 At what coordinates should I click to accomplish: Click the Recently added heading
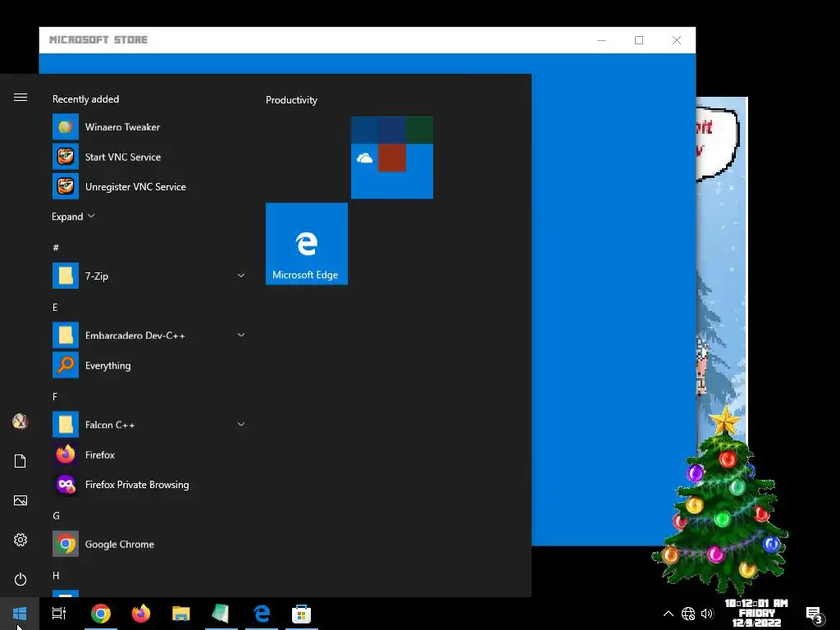click(x=85, y=99)
